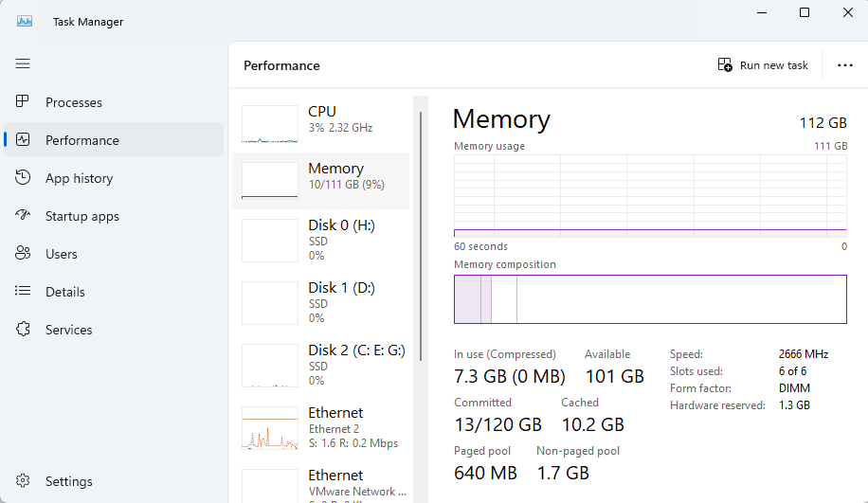Screen dimensions: 868x503
Task: Click the 60 seconds graph axis label
Action: (480, 247)
